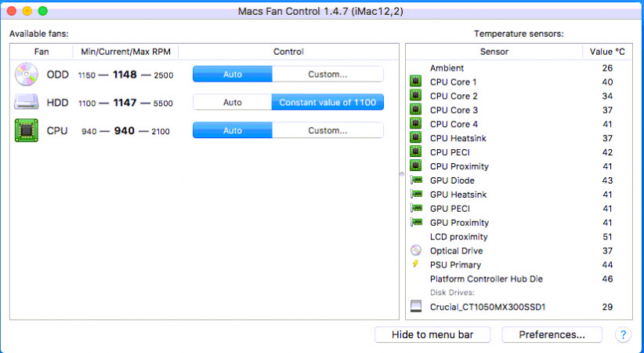Image resolution: width=644 pixels, height=353 pixels.
Task: Select the Optical Drive sensor label
Action: (x=456, y=250)
